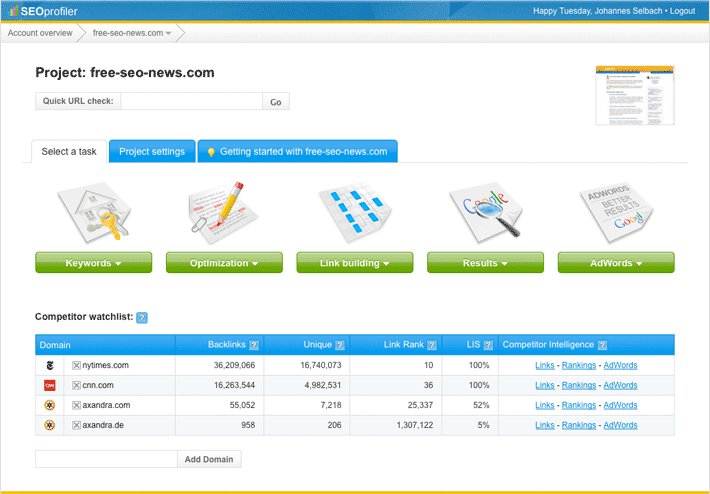Remove cnn.com using its X box

(x=76, y=385)
